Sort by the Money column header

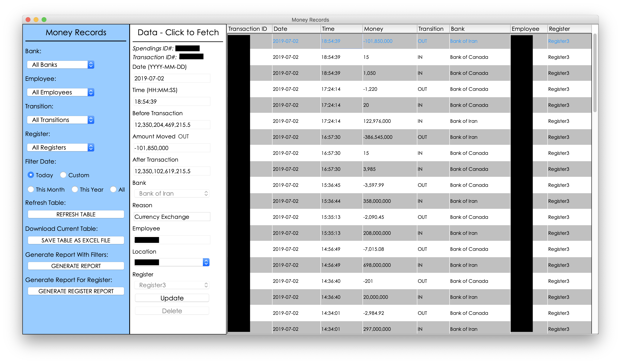point(389,29)
